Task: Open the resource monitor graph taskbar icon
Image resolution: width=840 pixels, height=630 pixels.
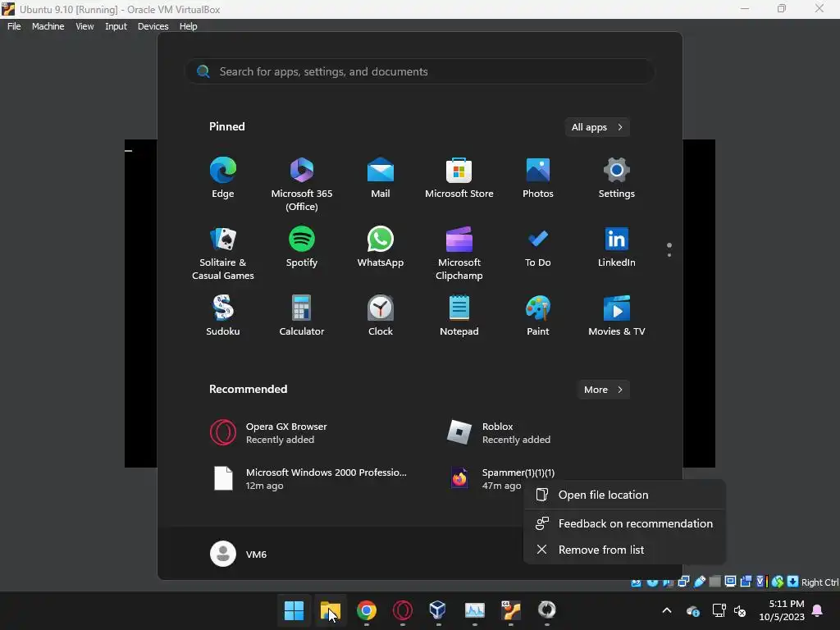Action: coord(475,610)
